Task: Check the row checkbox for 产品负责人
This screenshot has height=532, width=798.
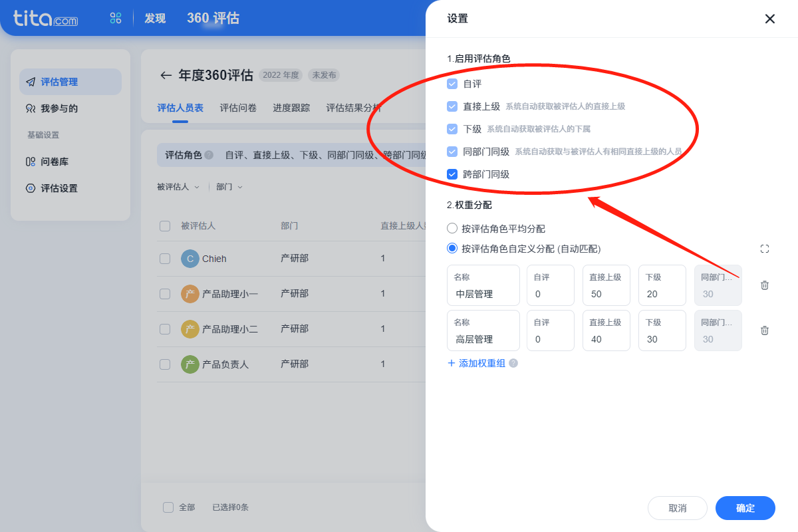Action: tap(165, 364)
